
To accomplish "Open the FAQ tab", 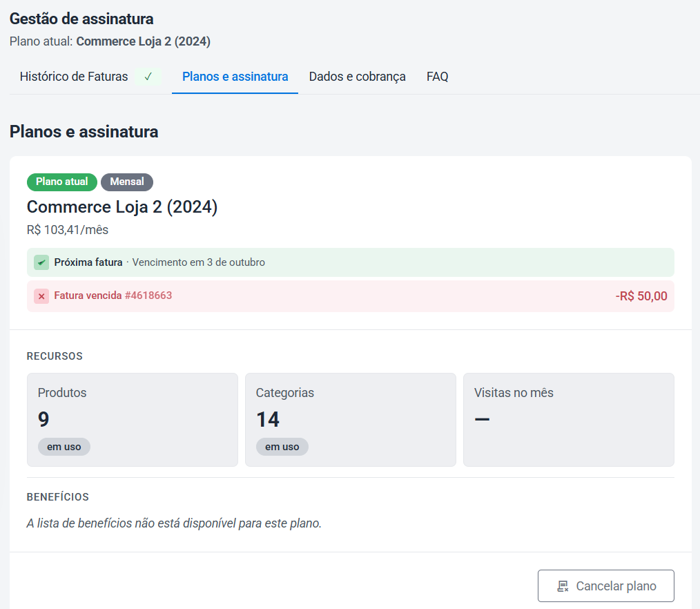I will pyautogui.click(x=437, y=77).
